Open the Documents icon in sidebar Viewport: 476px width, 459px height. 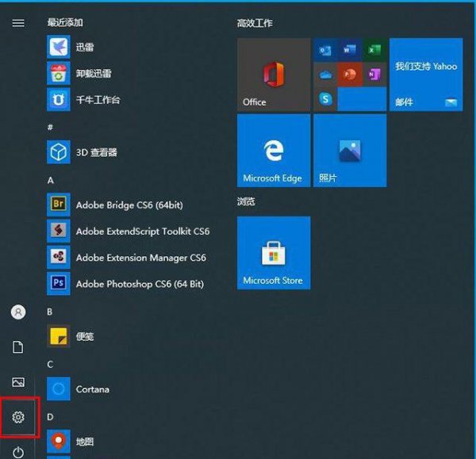[x=18, y=346]
